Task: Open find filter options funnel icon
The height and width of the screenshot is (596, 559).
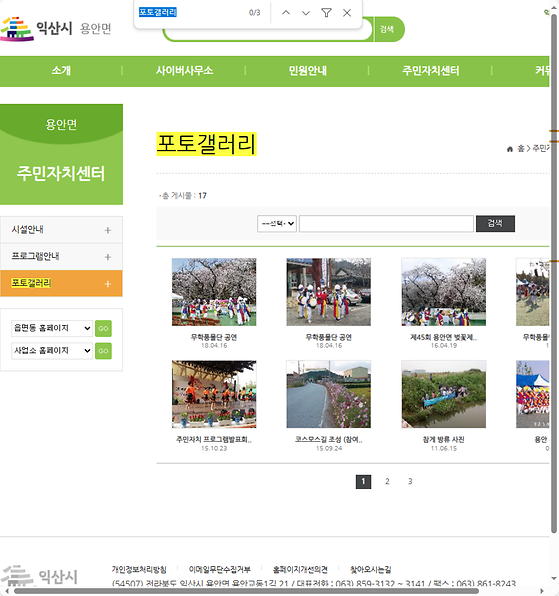Action: point(326,13)
